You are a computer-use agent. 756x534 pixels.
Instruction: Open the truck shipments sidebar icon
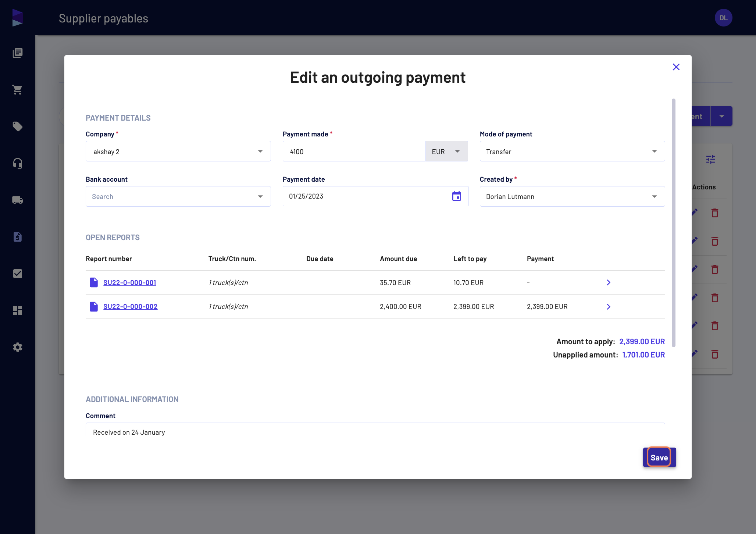18,200
